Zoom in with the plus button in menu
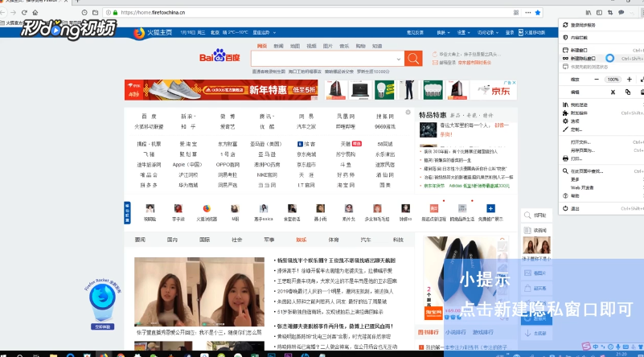This screenshot has height=357, width=644. coord(630,80)
